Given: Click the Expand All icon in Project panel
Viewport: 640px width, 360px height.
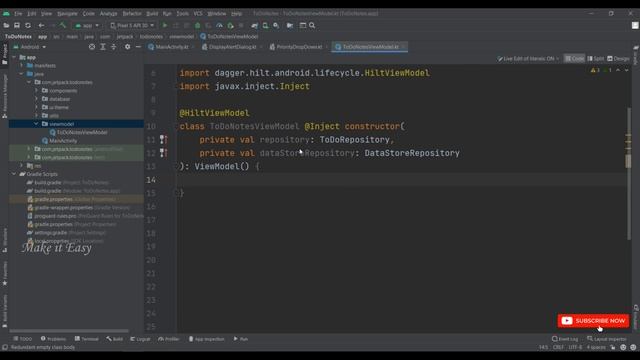Looking at the screenshot, I should point(103,47).
